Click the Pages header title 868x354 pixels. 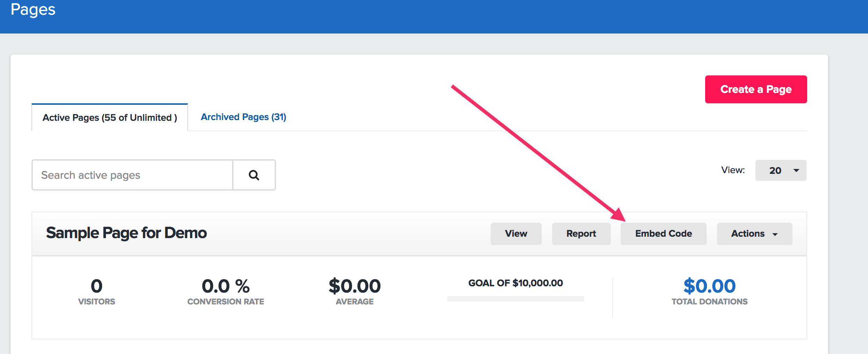pyautogui.click(x=33, y=9)
